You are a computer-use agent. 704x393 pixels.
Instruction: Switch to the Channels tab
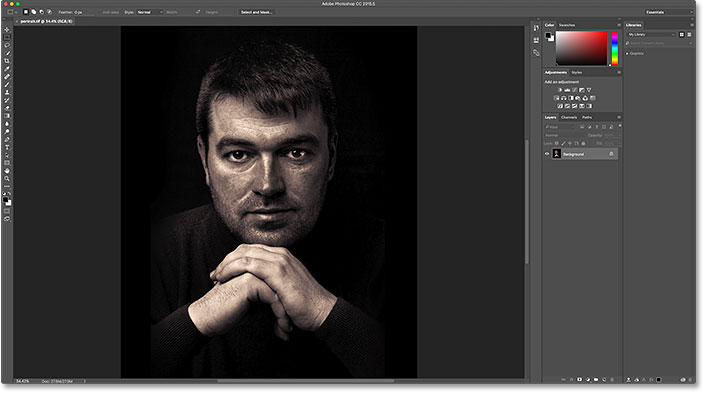[569, 117]
